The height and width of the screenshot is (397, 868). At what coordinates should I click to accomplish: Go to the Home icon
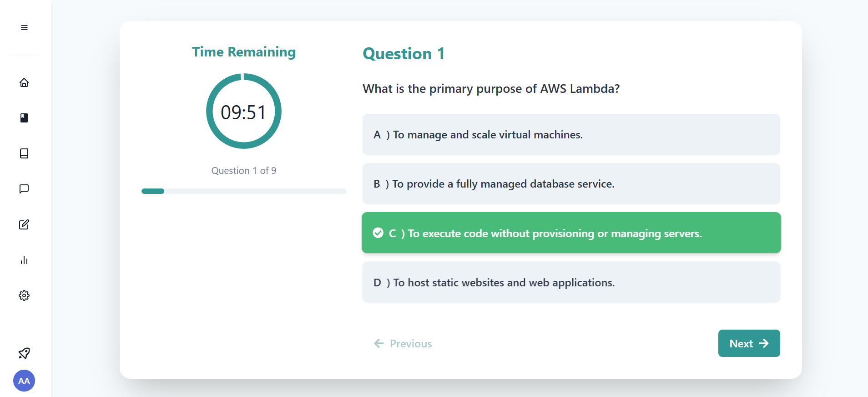pyautogui.click(x=24, y=82)
